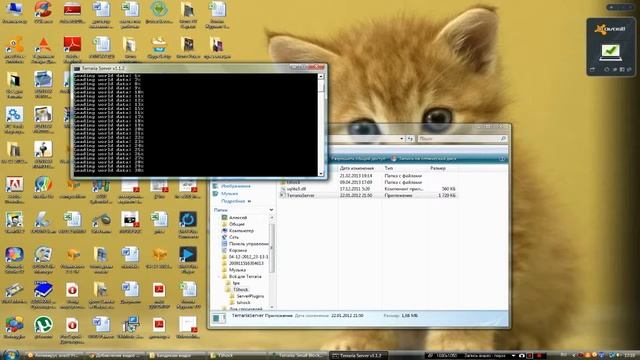Screen dimensions: 640x360
Task: Open the Explorer address bar dropdown arrow
Action: point(402,139)
